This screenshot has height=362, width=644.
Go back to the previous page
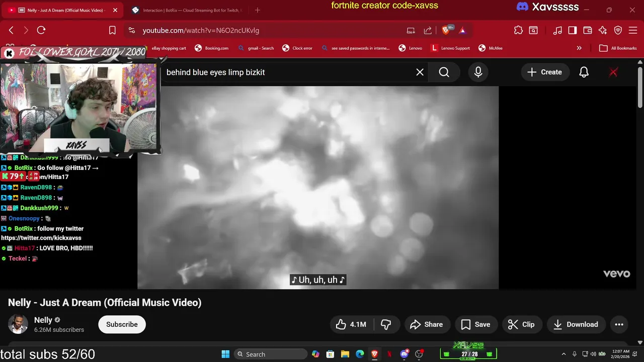tap(11, 30)
